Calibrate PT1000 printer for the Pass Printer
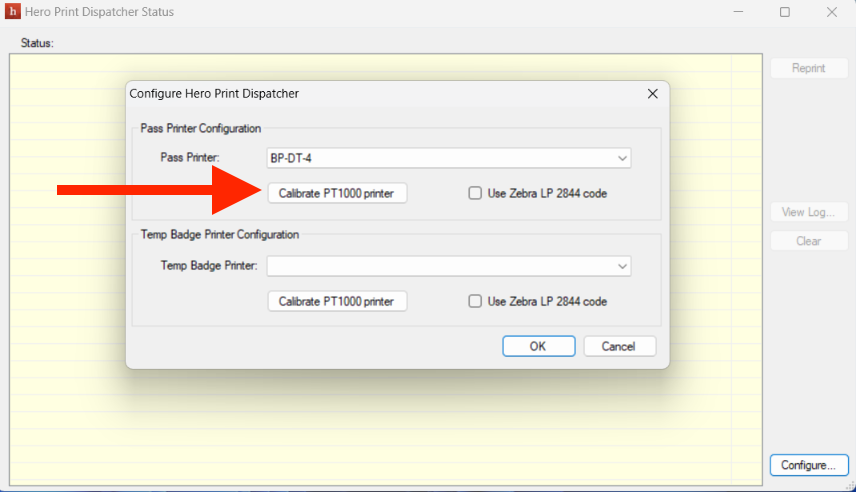This screenshot has width=856, height=492. click(337, 193)
